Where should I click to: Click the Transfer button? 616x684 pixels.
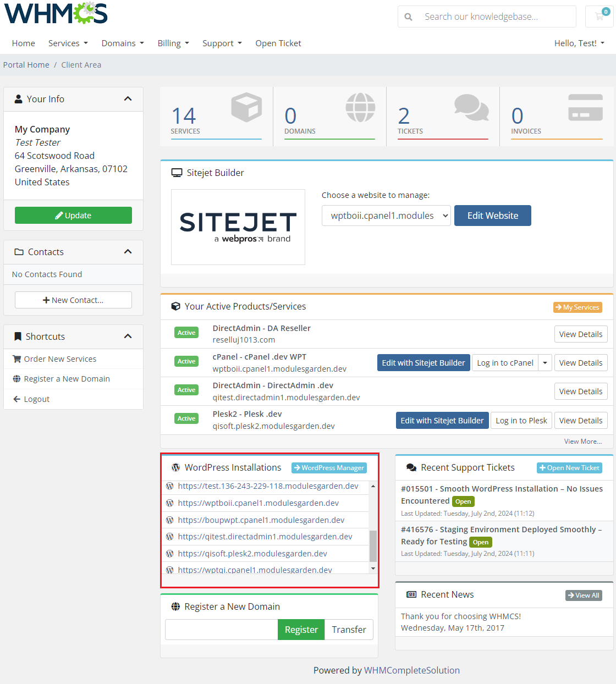(349, 630)
